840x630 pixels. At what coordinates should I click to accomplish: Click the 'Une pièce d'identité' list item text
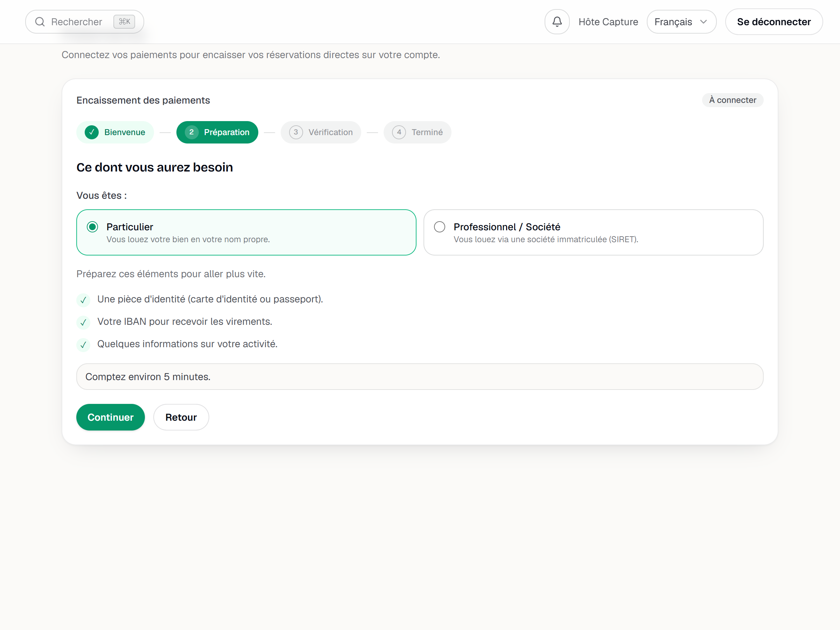210,299
